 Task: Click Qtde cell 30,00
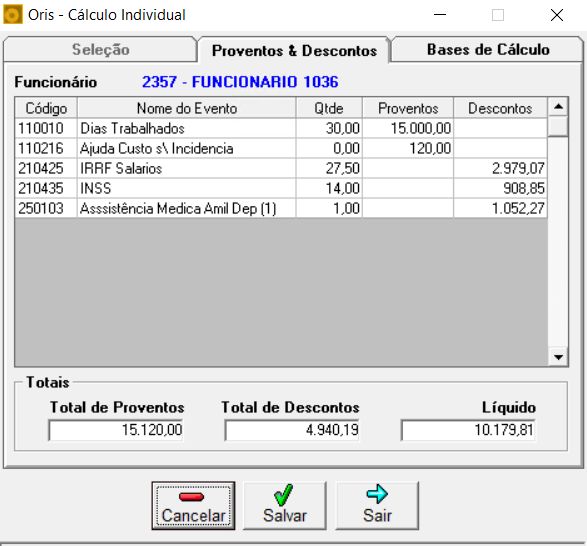329,128
